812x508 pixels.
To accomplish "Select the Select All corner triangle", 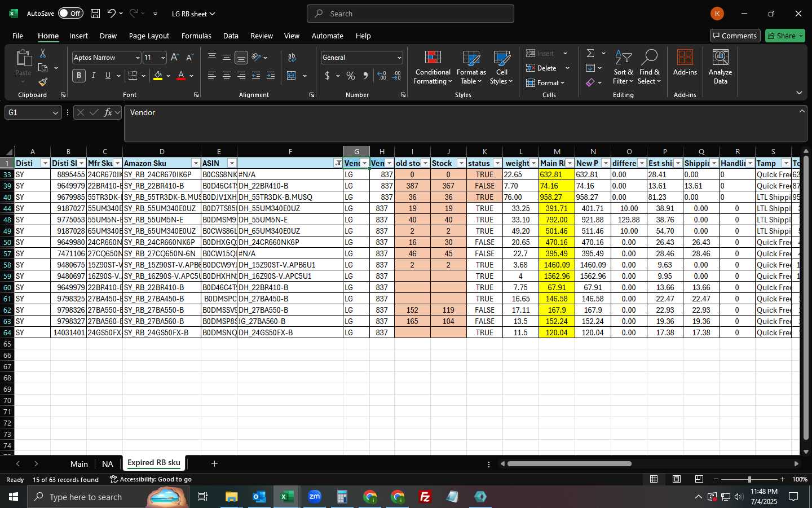I will coord(8,152).
